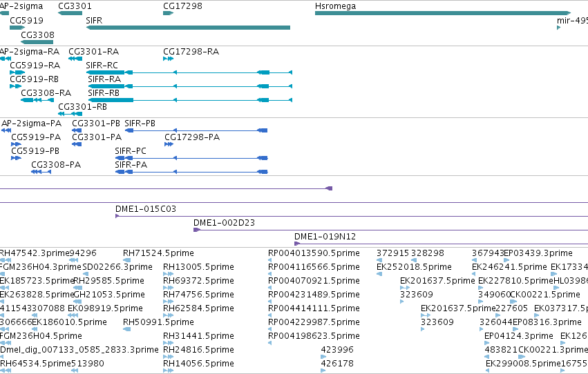588x374 pixels.
Task: Click the 328298 feature label
Action: click(428, 253)
